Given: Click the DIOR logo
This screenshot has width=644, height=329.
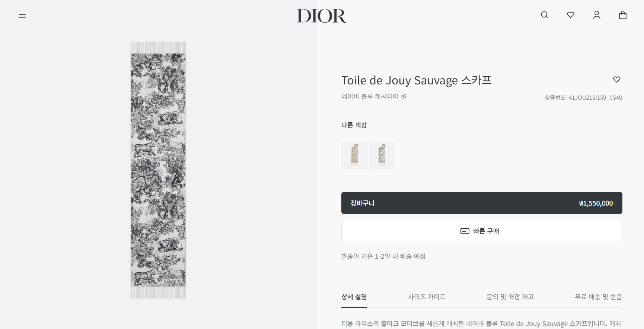Looking at the screenshot, I should (x=322, y=16).
